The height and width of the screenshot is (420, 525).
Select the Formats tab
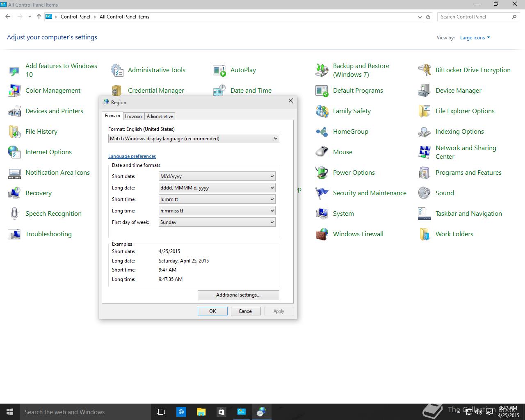coord(112,116)
